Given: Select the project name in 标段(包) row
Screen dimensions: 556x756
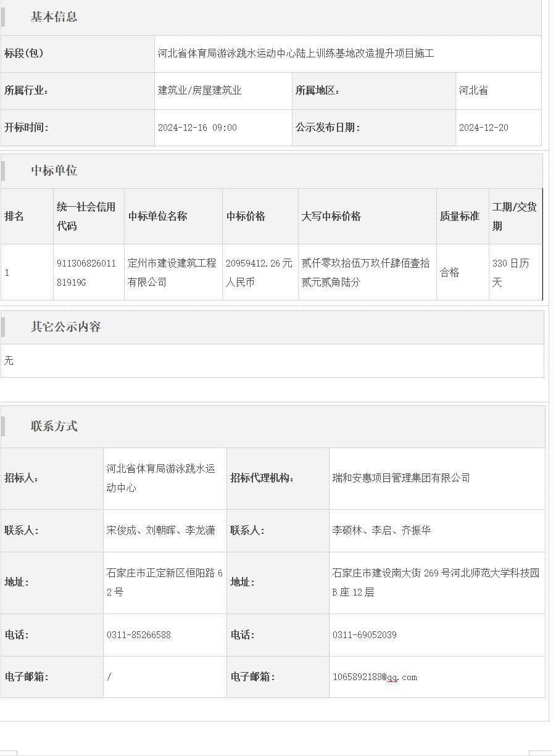Looking at the screenshot, I should click(x=296, y=54).
